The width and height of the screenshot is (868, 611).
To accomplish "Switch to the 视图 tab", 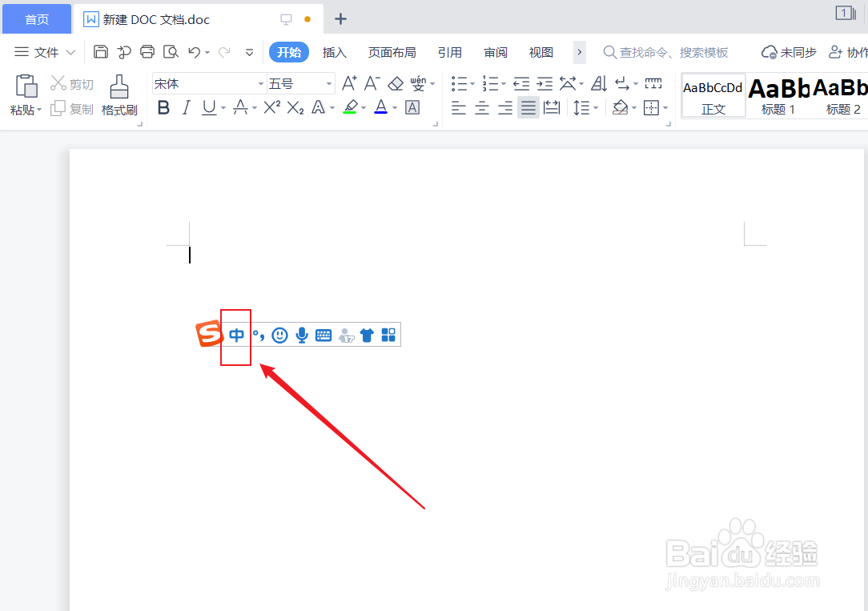I will coord(540,52).
